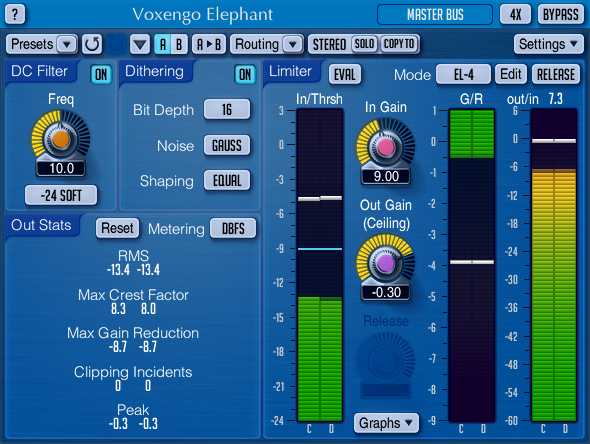
Task: Open the Settings menu
Action: click(549, 44)
